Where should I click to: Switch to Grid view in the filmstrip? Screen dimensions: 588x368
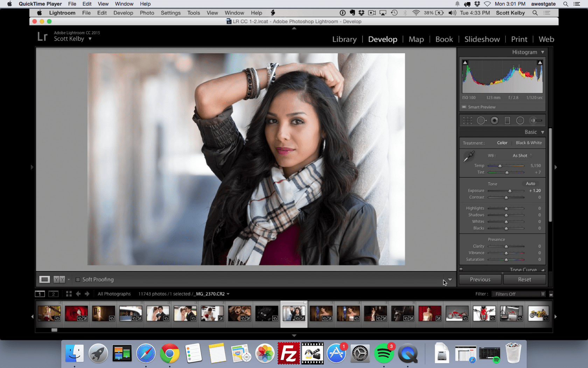click(x=69, y=294)
